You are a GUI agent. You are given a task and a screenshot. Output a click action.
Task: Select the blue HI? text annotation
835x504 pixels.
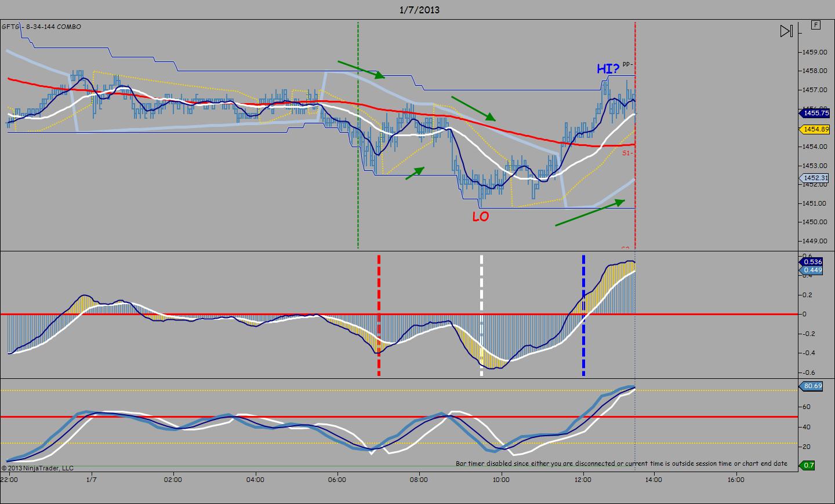point(608,69)
